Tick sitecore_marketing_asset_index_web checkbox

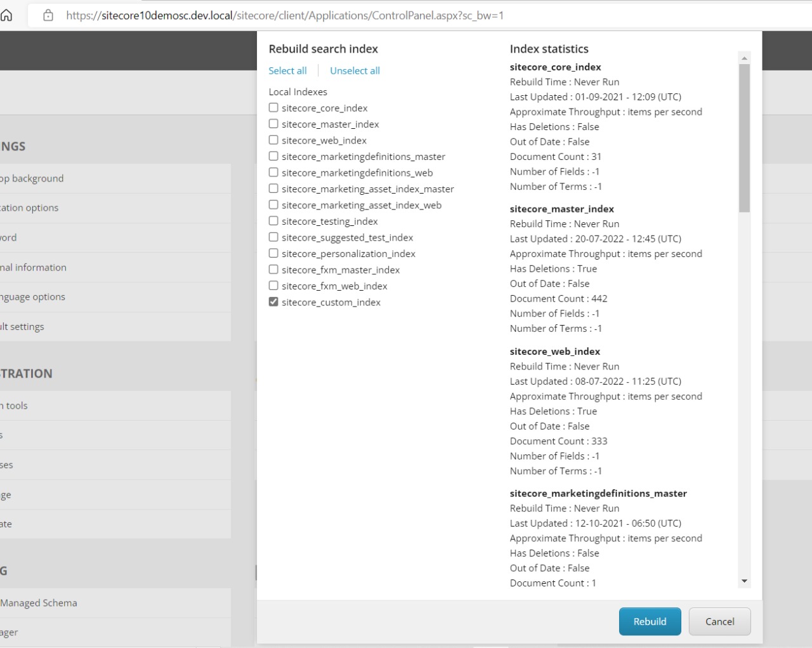(273, 205)
